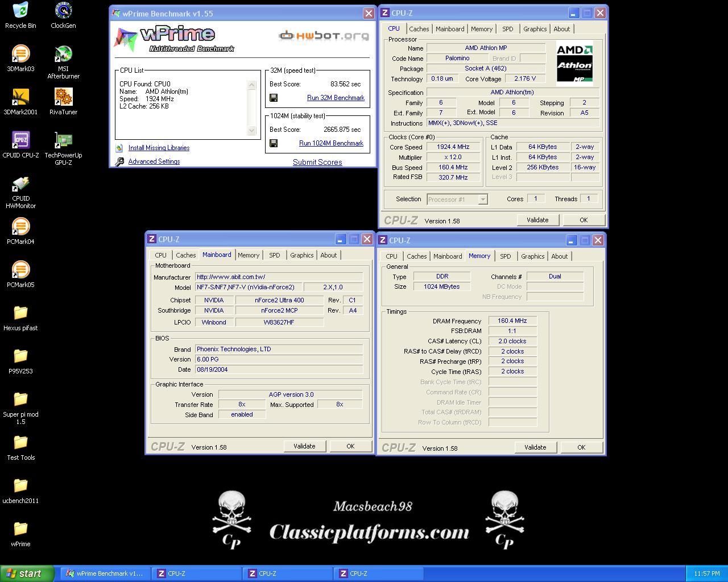This screenshot has height=582, width=728.
Task: Open the ClockGen desktop icon
Action: 63,15
